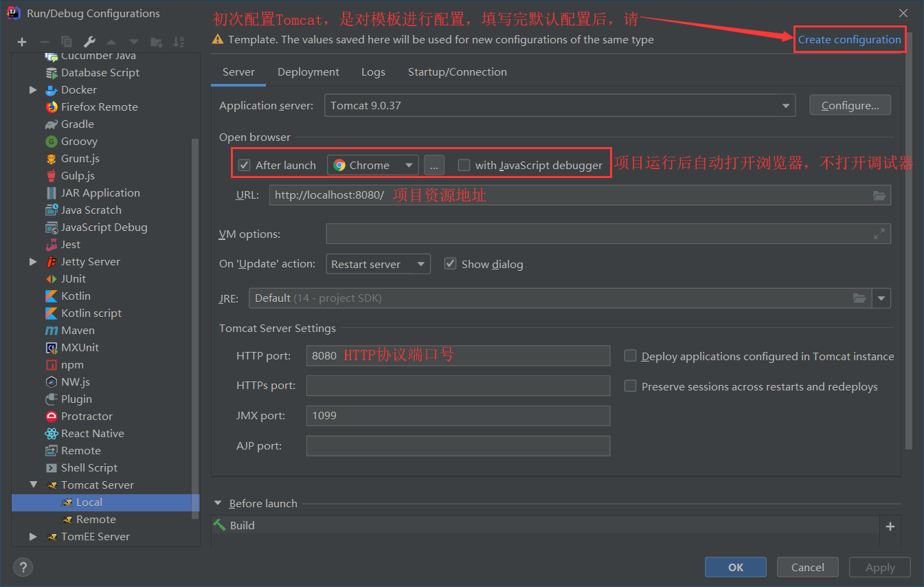Screen dimensions: 924x587
Task: Click the Cancel button
Action: 808,567
